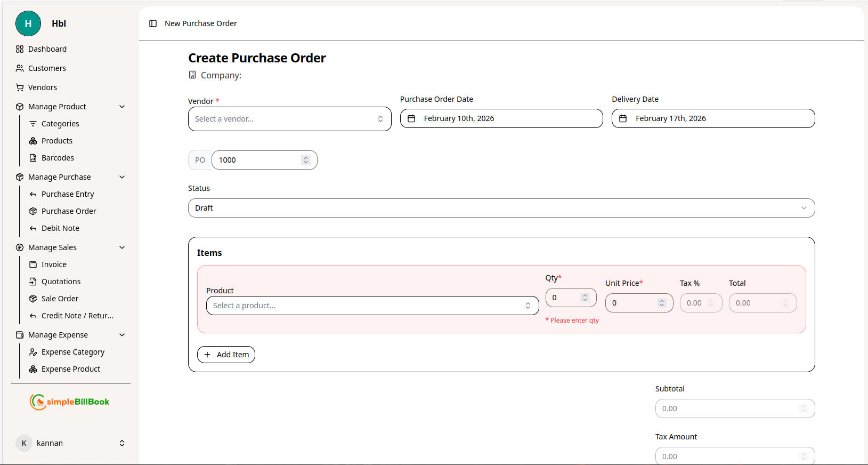Image resolution: width=868 pixels, height=465 pixels.
Task: Collapse the Manage Product section
Action: pos(122,107)
